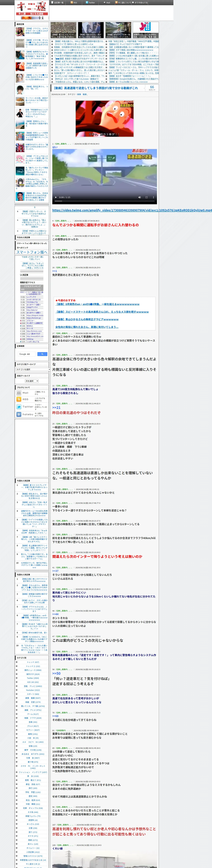Open the トレンド (437) category
This screenshot has height=868, width=212.
pos(33,662)
